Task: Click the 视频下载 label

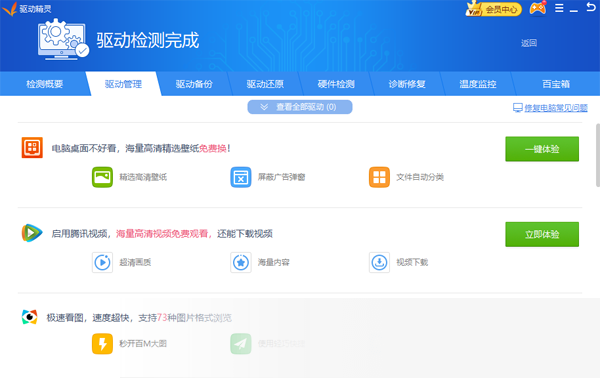Action: pos(412,262)
